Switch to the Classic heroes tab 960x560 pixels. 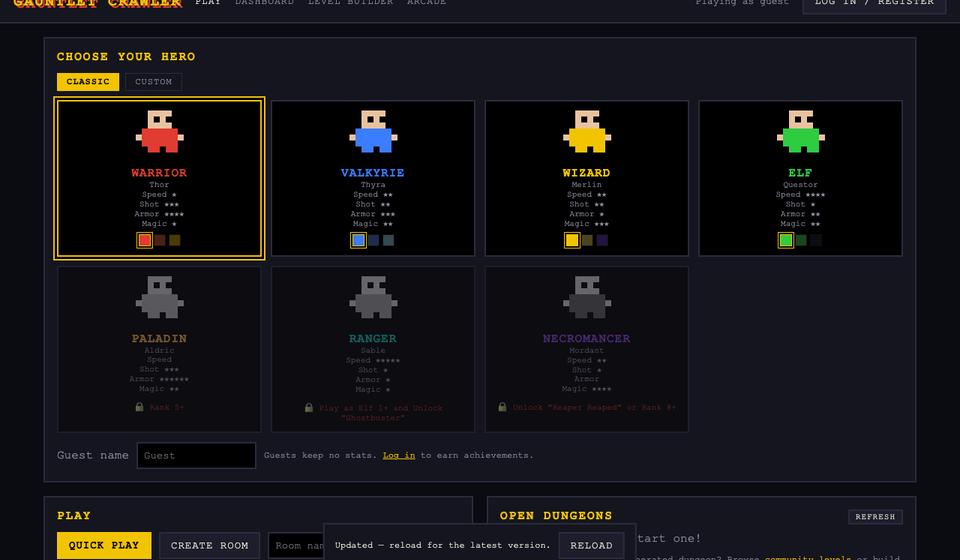pos(88,81)
